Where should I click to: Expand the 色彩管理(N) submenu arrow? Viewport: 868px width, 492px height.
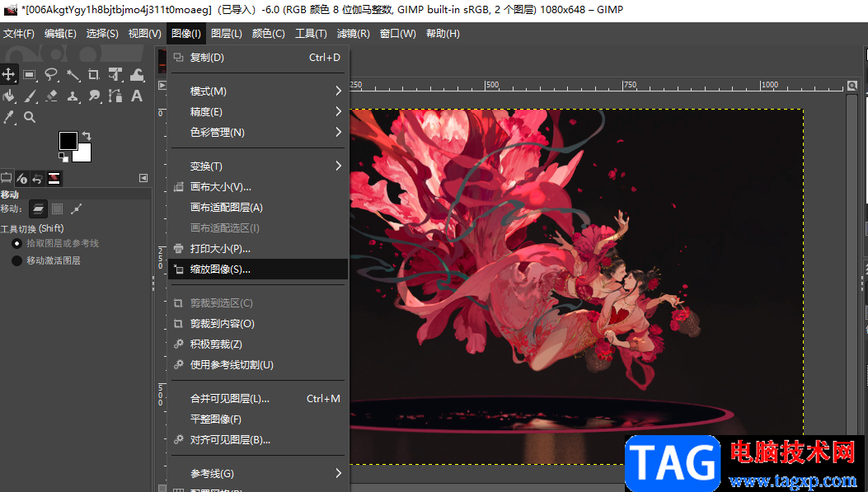coord(338,132)
